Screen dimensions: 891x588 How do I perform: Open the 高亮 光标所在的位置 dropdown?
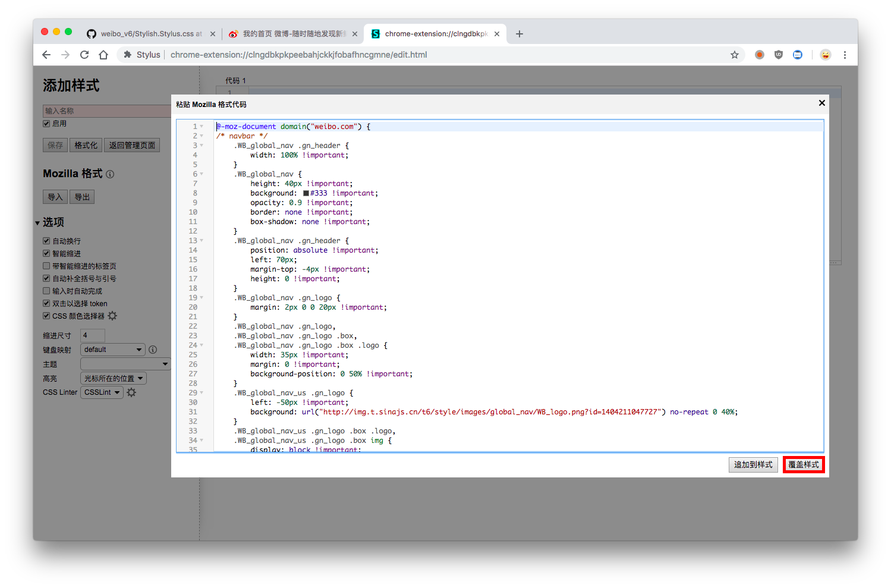pyautogui.click(x=113, y=378)
